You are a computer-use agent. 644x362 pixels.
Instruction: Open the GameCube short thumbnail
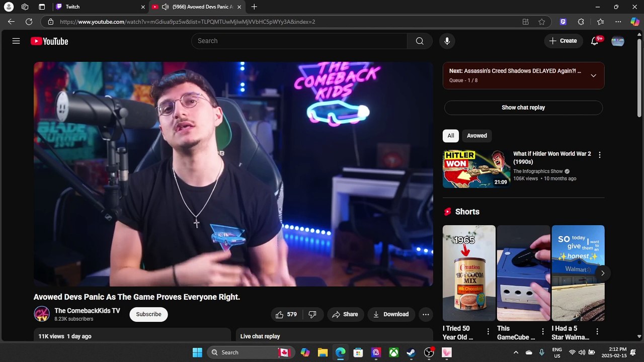(x=523, y=273)
